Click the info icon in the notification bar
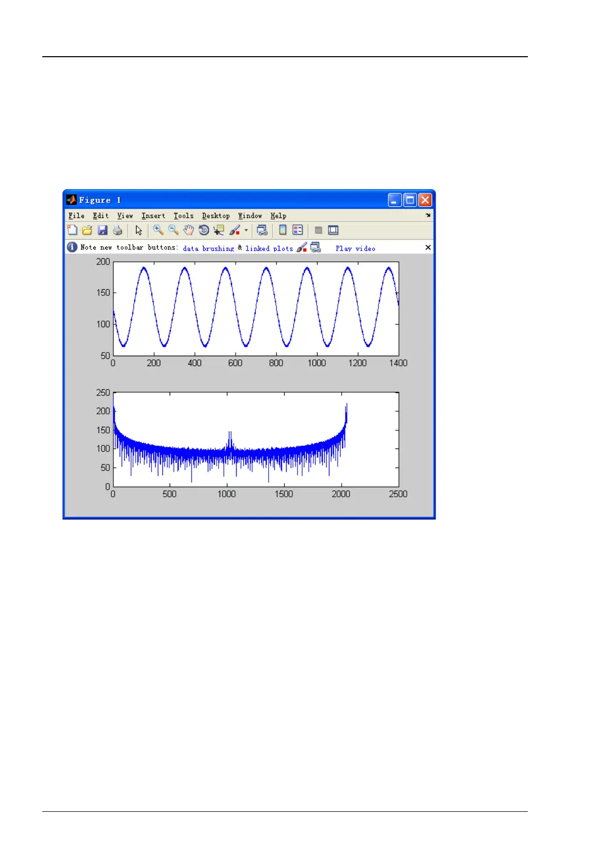The height and width of the screenshot is (868, 614). (x=72, y=247)
